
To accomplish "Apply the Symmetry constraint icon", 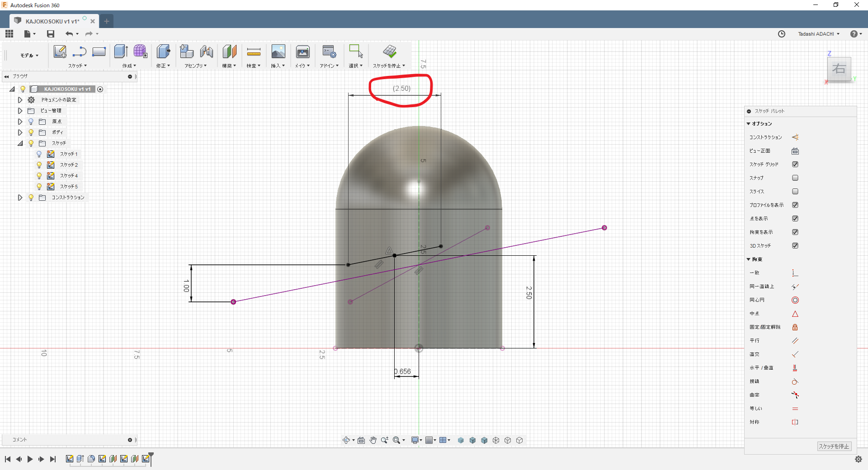I will pos(795,422).
